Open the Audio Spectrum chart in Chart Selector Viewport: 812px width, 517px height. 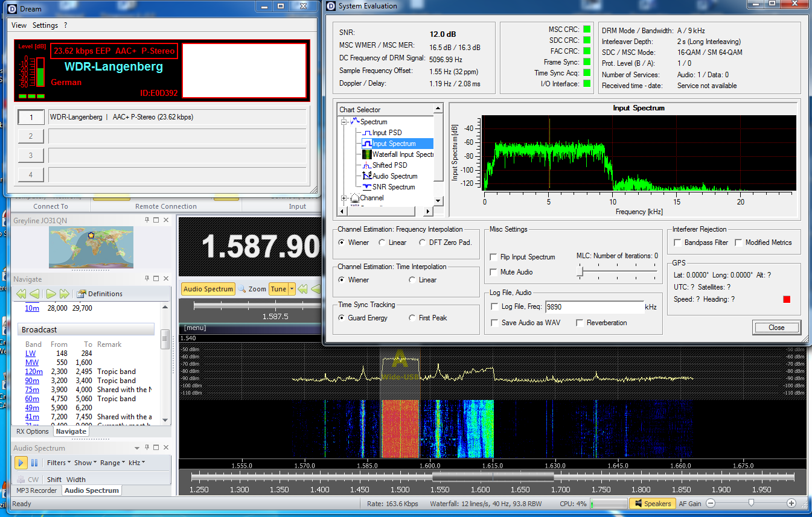(x=394, y=176)
